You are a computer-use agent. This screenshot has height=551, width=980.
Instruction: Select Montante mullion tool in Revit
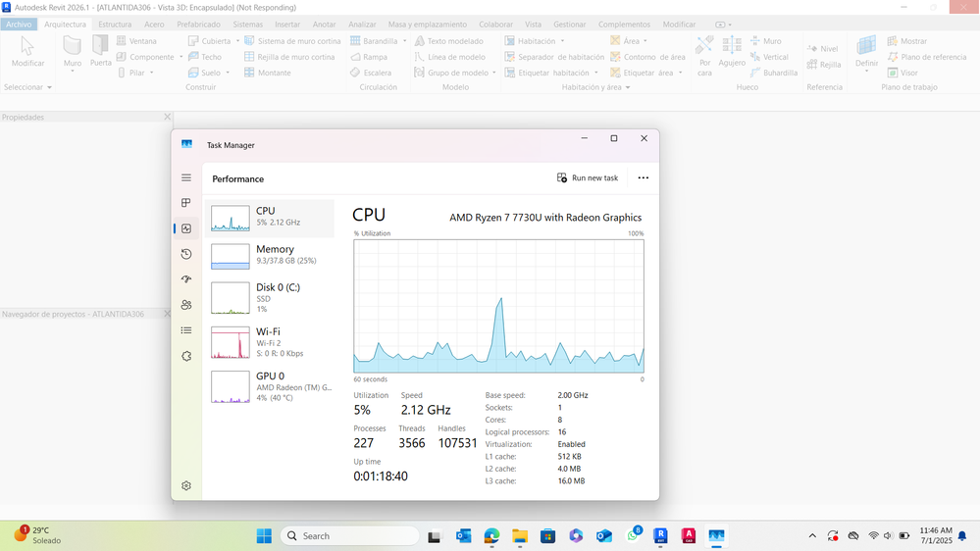268,73
